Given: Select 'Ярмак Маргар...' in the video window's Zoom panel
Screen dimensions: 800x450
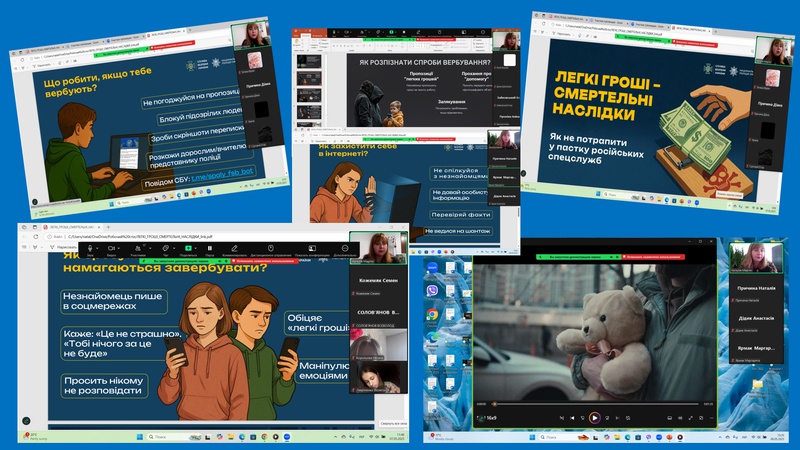Looking at the screenshot, I should [756, 348].
